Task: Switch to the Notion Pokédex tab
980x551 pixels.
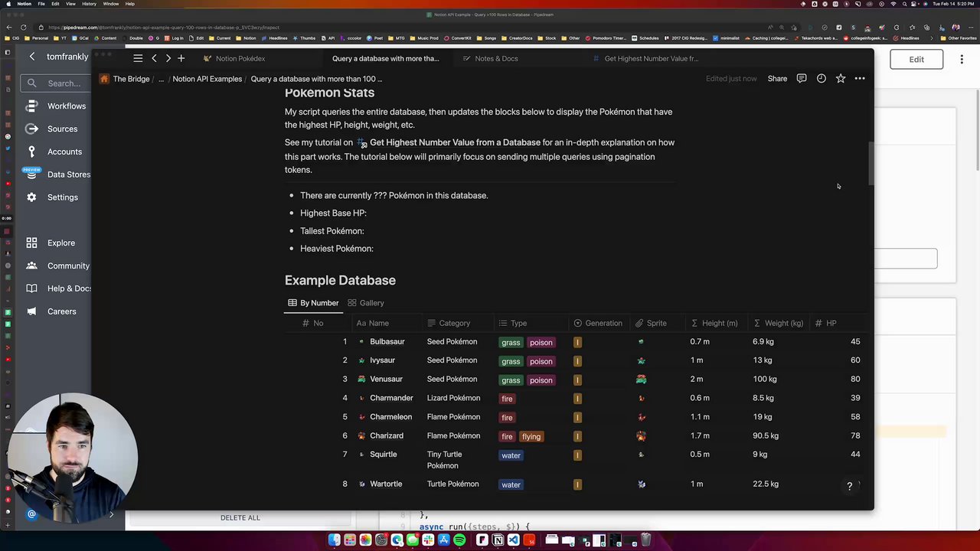Action: (234, 58)
